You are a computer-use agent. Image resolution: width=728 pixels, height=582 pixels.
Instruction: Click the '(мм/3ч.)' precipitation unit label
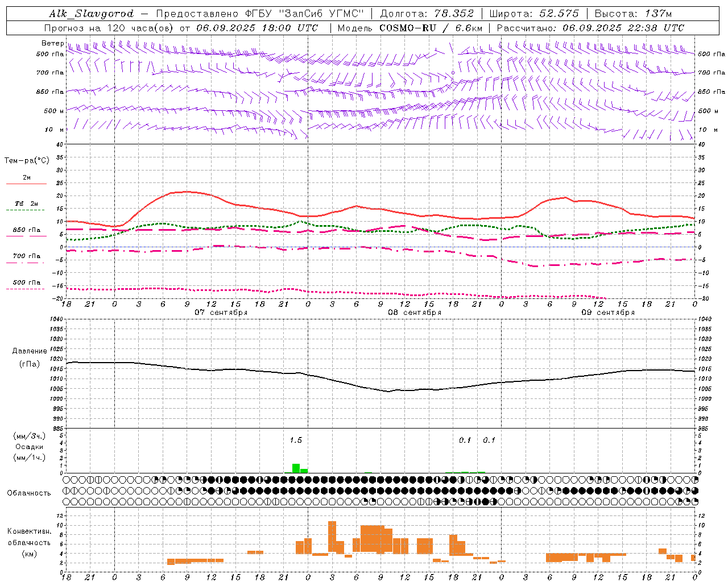[x=29, y=436]
